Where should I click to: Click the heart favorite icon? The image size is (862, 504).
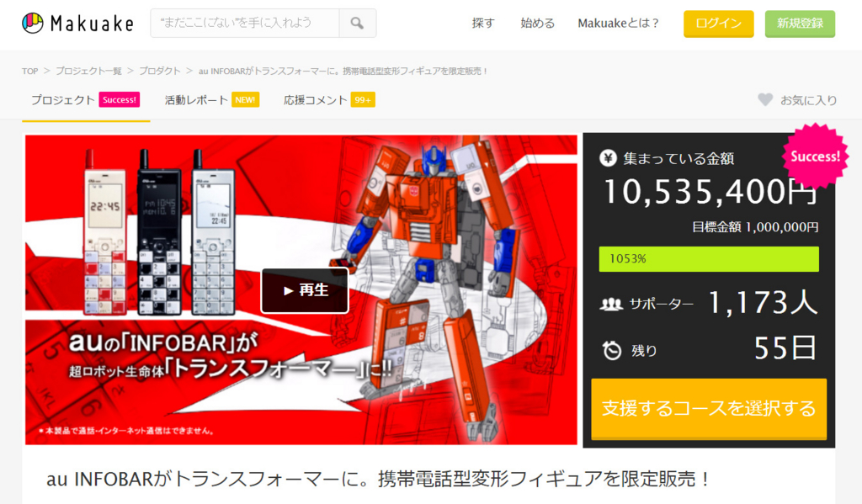coord(765,99)
